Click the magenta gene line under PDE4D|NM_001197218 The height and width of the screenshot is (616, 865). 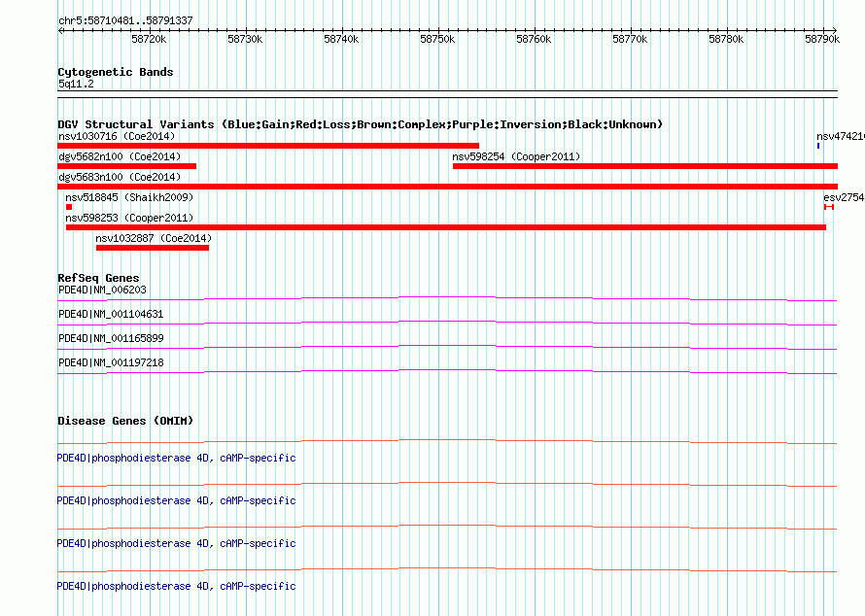pos(447,372)
